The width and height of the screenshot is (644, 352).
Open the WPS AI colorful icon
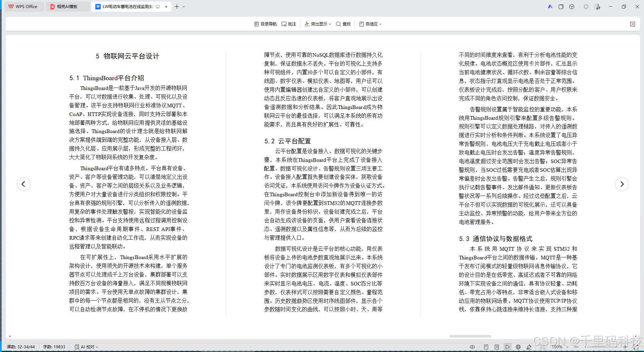click(x=550, y=7)
